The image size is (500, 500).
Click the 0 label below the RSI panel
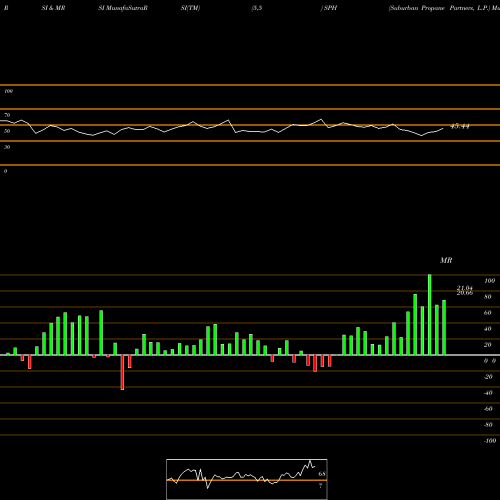coord(5,171)
